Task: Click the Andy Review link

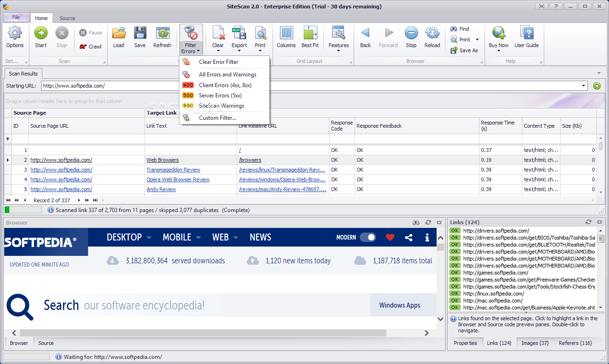Action: (x=161, y=189)
